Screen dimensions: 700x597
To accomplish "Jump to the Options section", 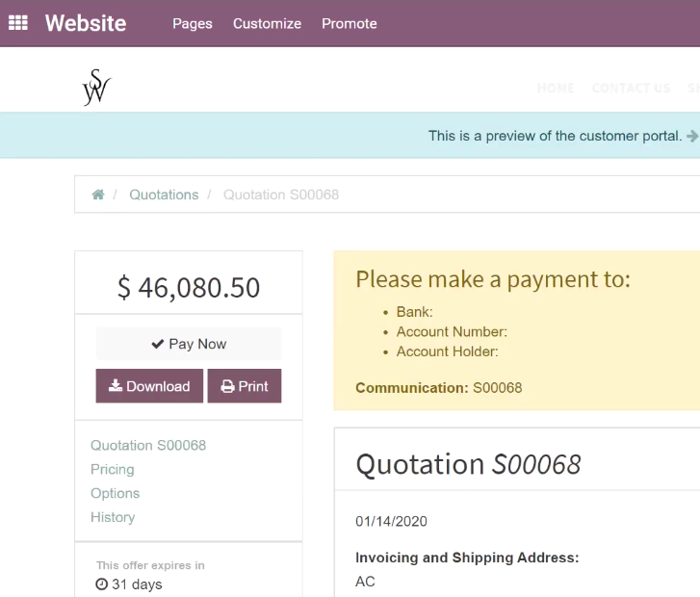I will coord(116,493).
